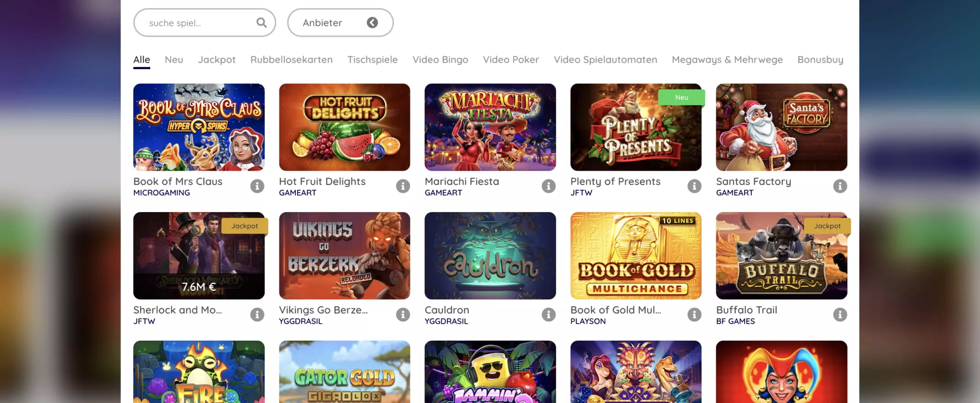This screenshot has height=403, width=980.
Task: Launch the fire frog game thumbnail
Action: point(199,372)
